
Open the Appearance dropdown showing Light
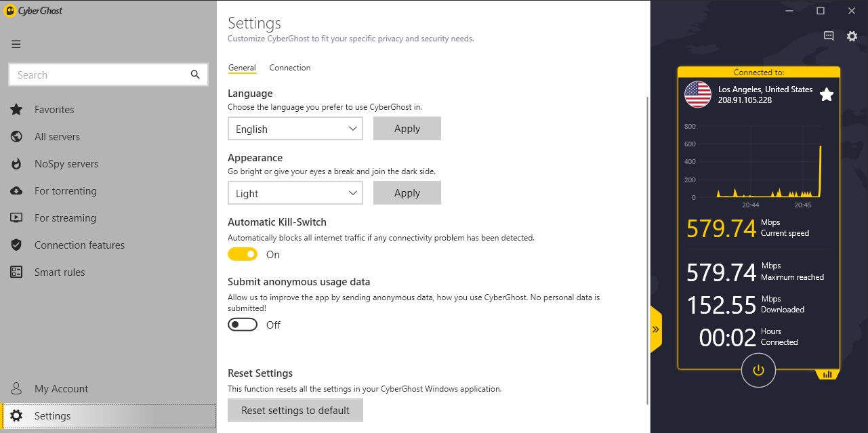point(295,193)
